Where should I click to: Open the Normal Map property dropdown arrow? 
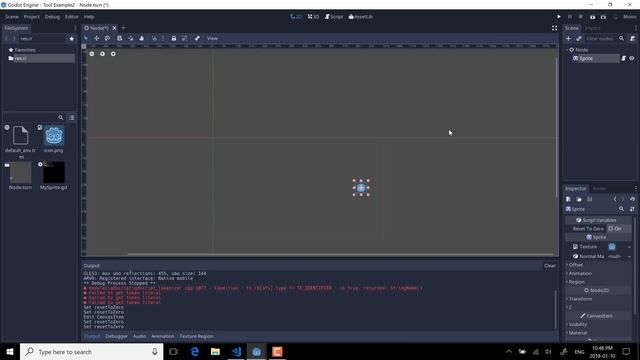click(629, 256)
